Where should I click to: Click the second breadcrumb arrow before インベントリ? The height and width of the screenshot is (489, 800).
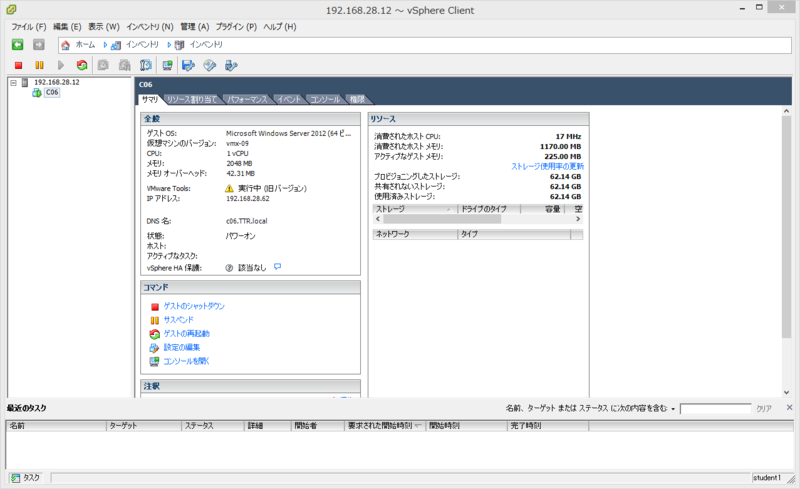click(169, 45)
